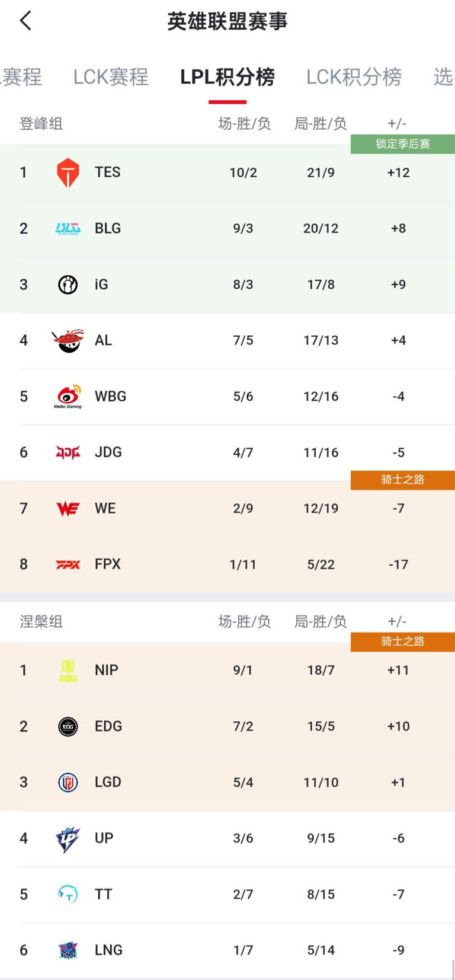
Task: Select the WE team logo
Action: [68, 507]
